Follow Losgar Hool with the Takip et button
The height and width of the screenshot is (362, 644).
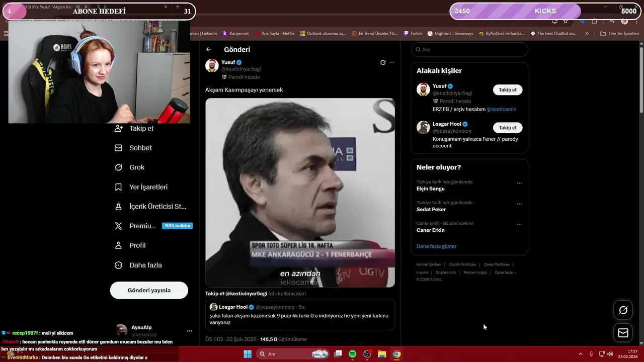(508, 128)
